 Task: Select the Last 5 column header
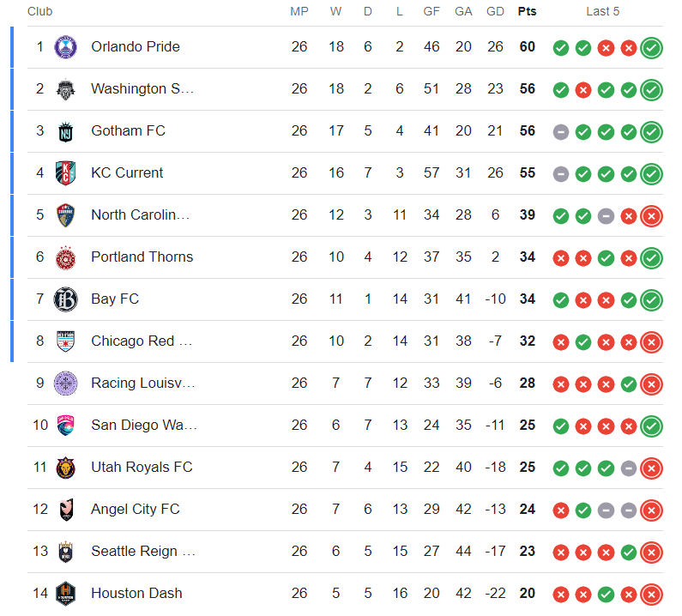tap(602, 11)
